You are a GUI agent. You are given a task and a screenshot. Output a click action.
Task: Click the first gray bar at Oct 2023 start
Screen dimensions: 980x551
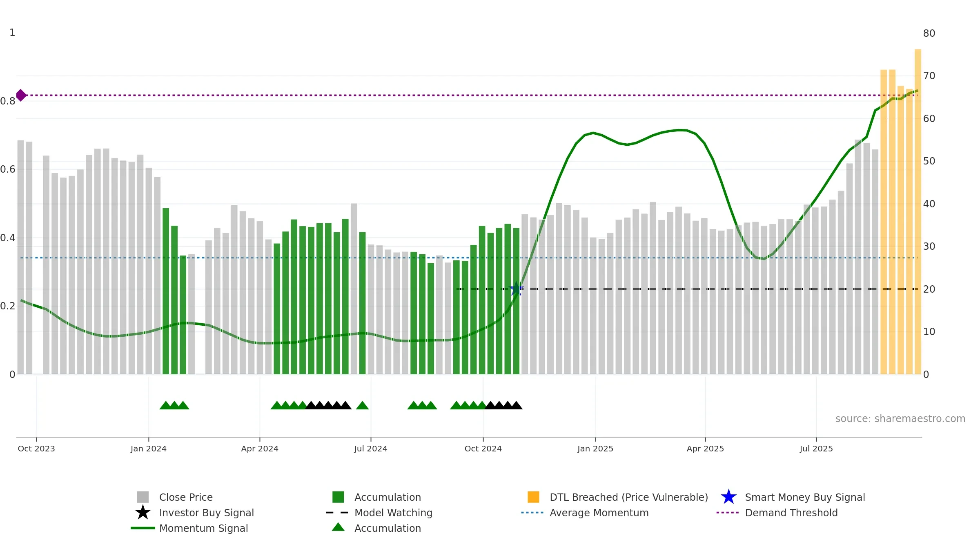click(20, 257)
